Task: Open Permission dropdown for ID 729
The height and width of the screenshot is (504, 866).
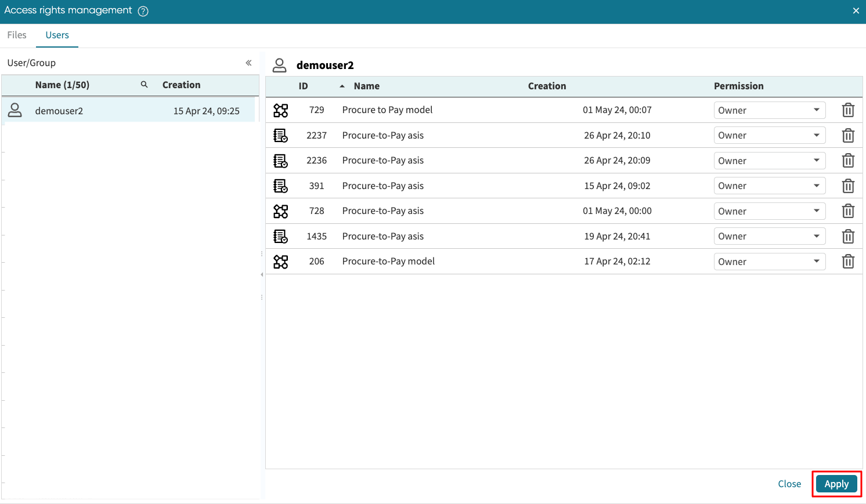Action: pyautogui.click(x=769, y=110)
